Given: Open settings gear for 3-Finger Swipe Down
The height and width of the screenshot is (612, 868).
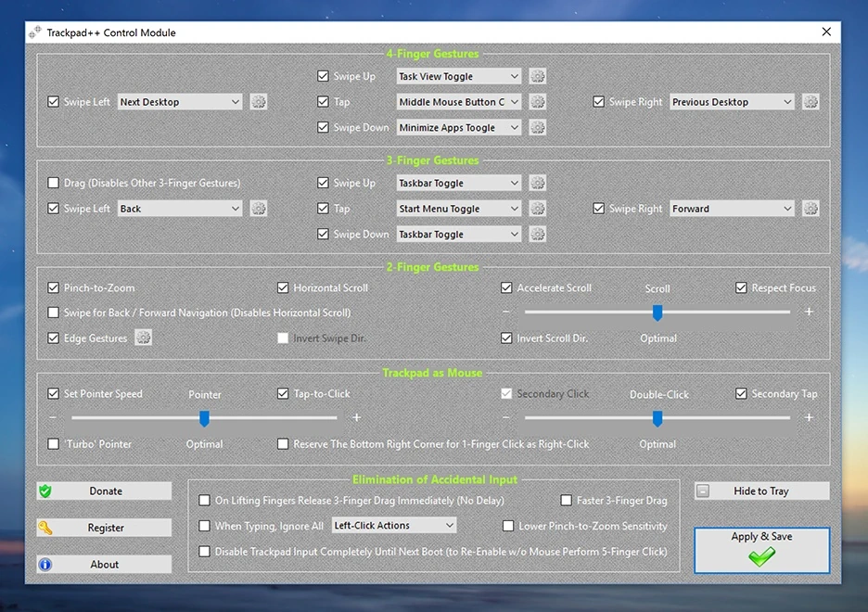Looking at the screenshot, I should pos(538,234).
